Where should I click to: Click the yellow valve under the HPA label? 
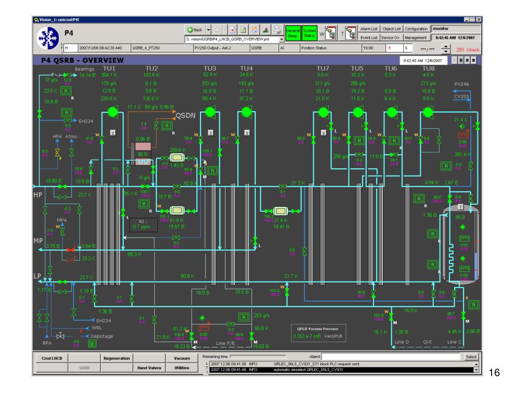[x=57, y=153]
